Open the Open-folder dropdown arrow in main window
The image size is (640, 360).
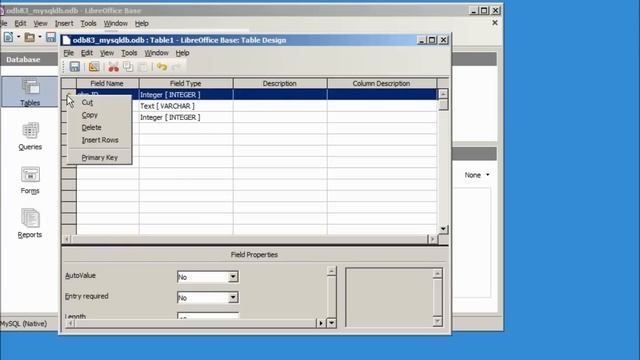[40, 37]
